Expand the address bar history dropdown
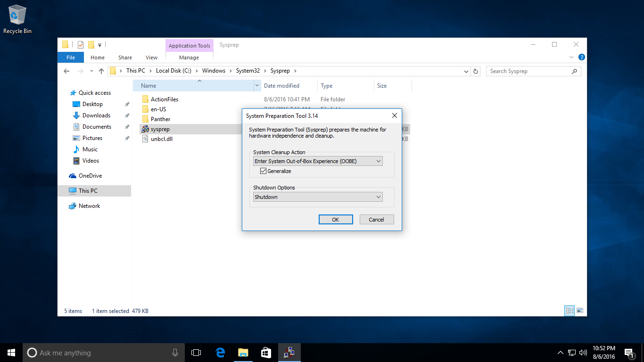The image size is (644, 362). 466,71
